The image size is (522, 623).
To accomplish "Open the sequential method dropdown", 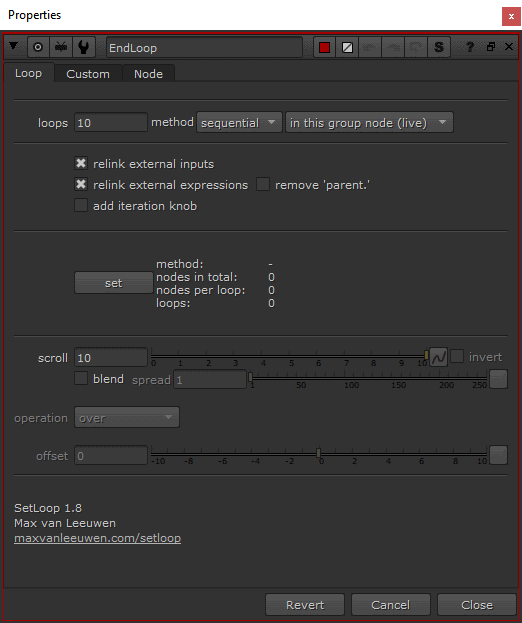I will [x=239, y=122].
